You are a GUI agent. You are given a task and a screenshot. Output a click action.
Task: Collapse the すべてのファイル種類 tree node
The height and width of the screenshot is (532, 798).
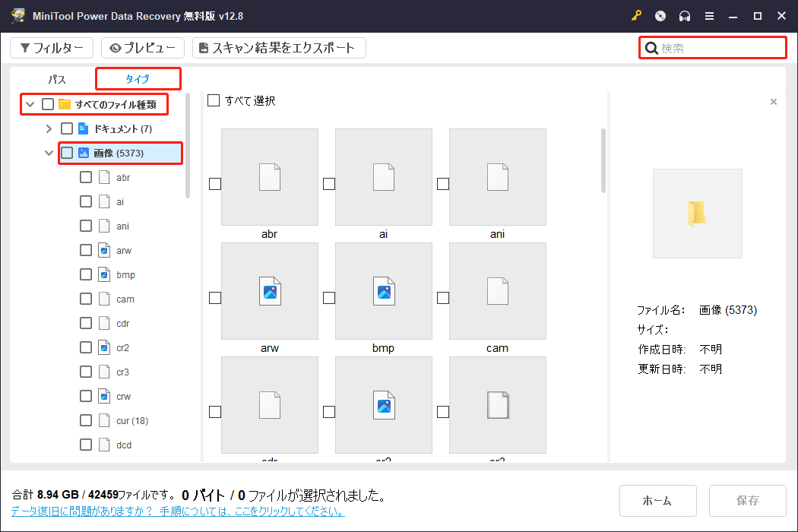pyautogui.click(x=30, y=103)
